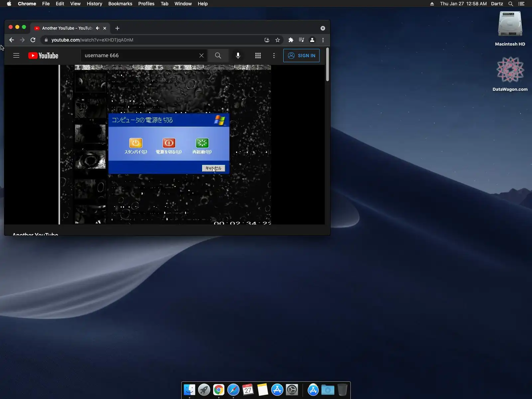Open the Apple menu
This screenshot has width=532, height=399.
pos(9,4)
